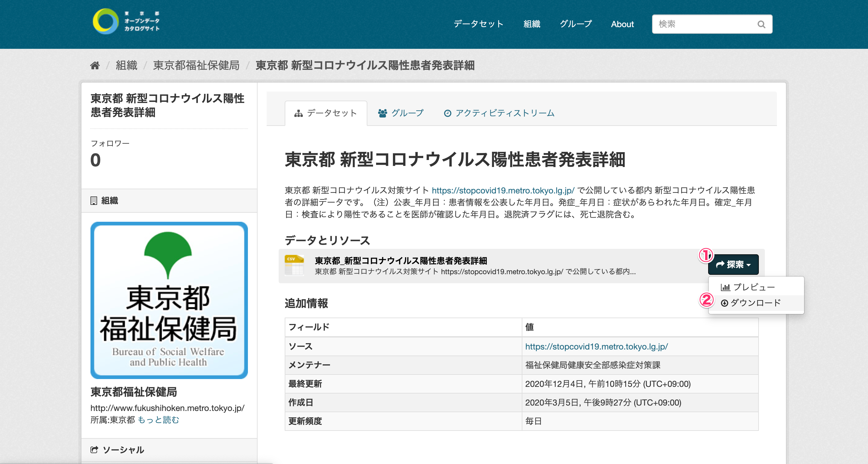The image size is (868, 464).
Task: Click the もっと読む link
Action: pos(158,420)
